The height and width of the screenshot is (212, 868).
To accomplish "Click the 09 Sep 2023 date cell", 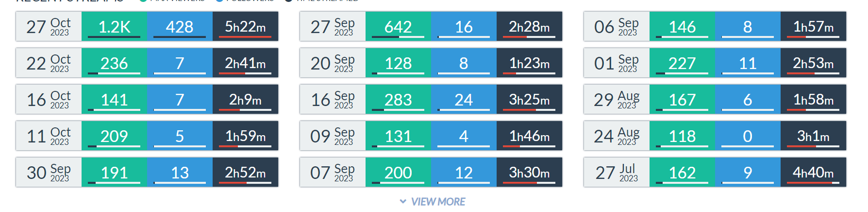I will (333, 136).
